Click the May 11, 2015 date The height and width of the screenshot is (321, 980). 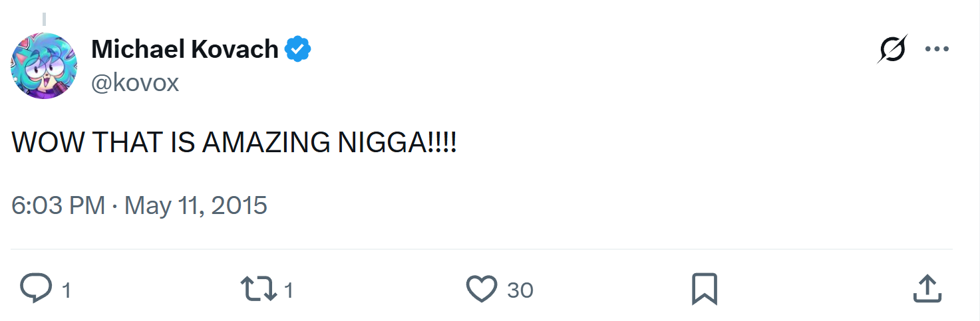coord(196,205)
